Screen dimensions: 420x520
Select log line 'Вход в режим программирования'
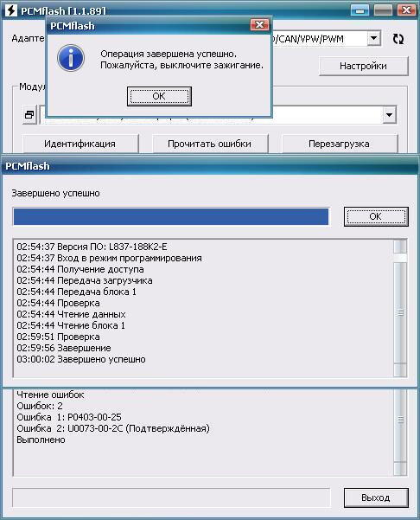109,258
